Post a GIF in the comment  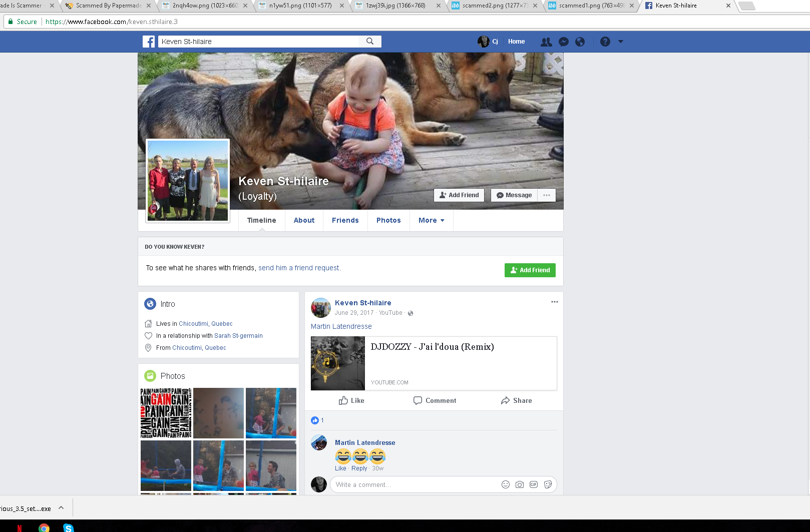tap(534, 484)
